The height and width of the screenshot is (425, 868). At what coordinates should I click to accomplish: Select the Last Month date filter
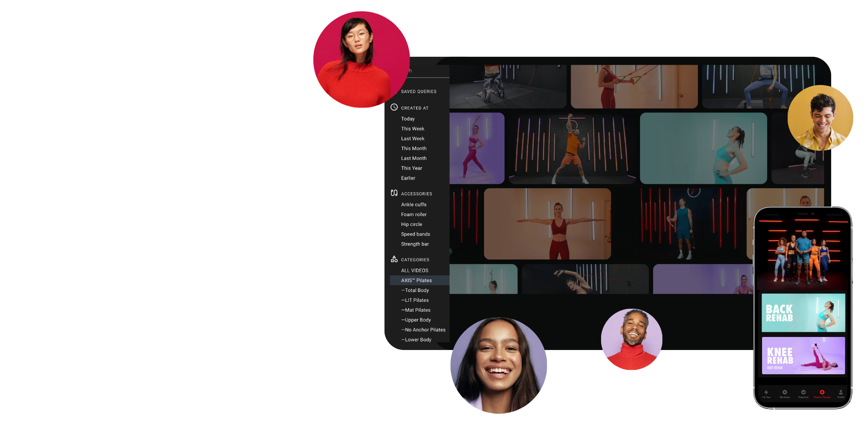point(414,158)
